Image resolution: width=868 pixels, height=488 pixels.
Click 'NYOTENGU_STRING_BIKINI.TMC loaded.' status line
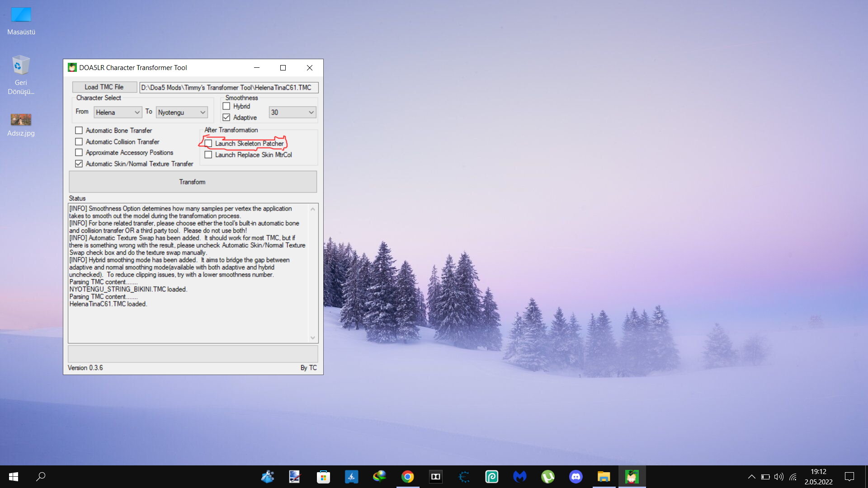[128, 289]
